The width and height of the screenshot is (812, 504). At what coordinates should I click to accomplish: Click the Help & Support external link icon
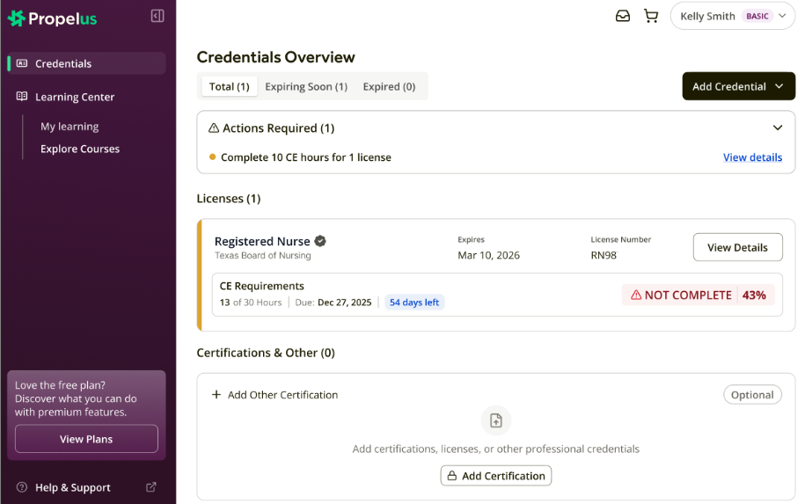[x=151, y=487]
